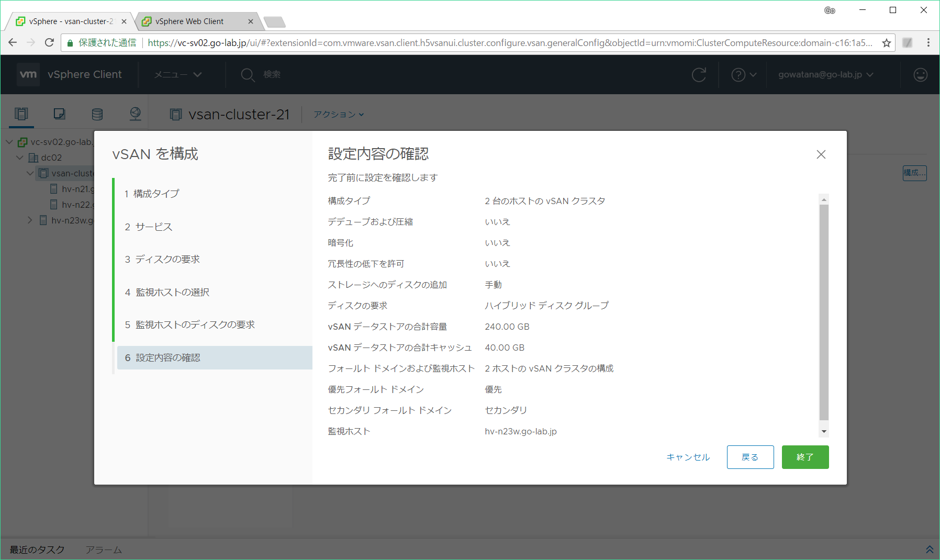This screenshot has width=940, height=560.
Task: Click the キャンセル link
Action: [688, 457]
